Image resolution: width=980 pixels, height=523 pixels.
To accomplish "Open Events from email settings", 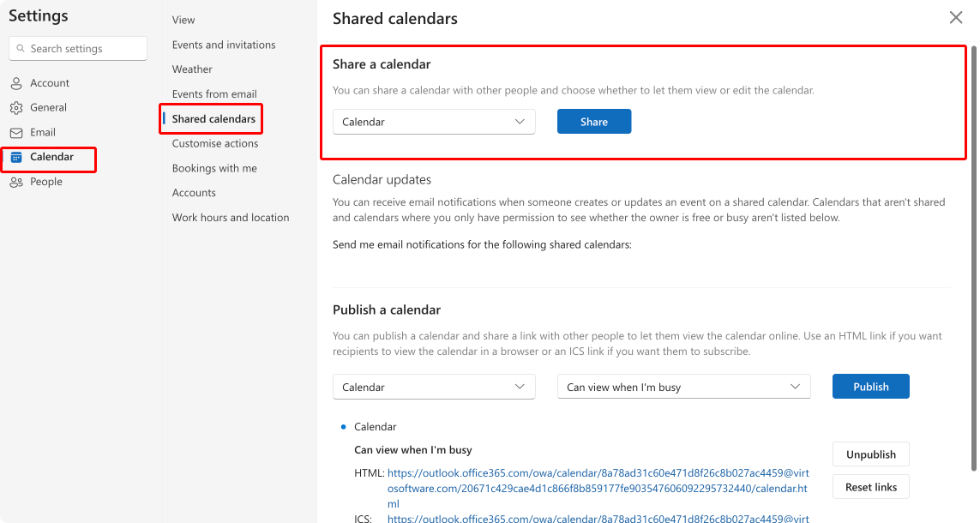I will [214, 94].
